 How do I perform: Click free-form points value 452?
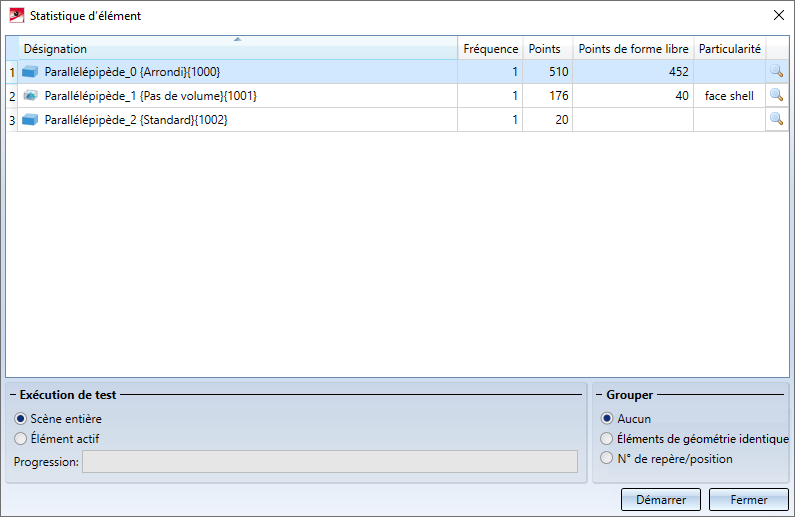tap(633, 72)
